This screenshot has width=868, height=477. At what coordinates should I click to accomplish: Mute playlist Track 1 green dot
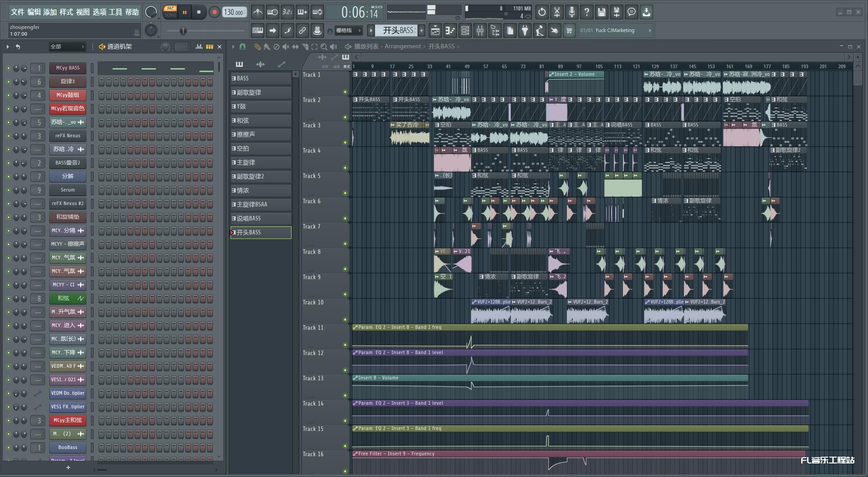[x=345, y=92]
